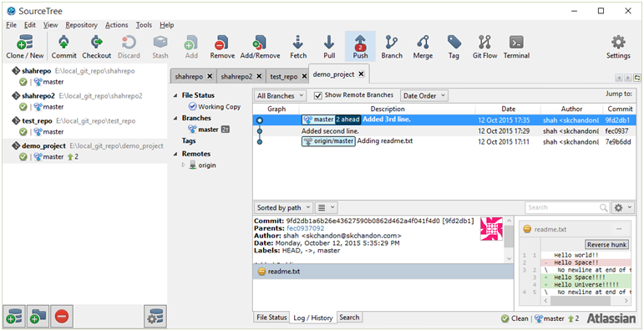Click the Discard toolbar icon
Screen dimensions: 644x331
pyautogui.click(x=129, y=46)
